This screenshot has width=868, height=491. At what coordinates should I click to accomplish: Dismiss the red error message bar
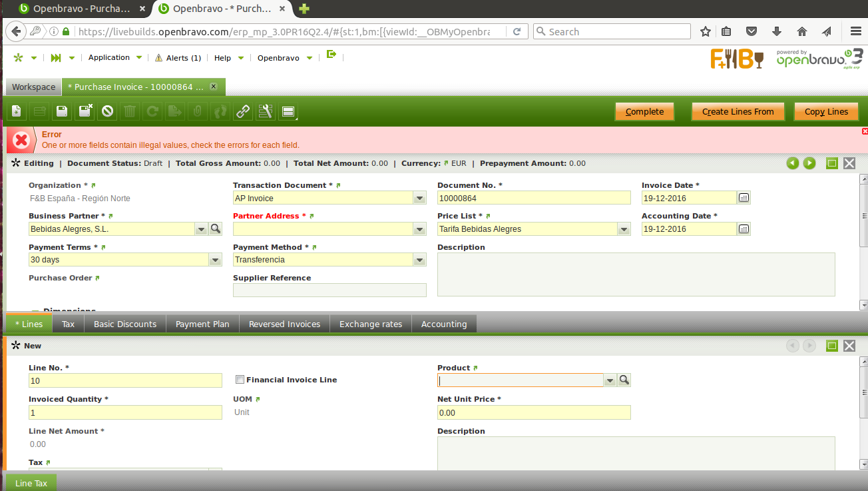click(864, 131)
